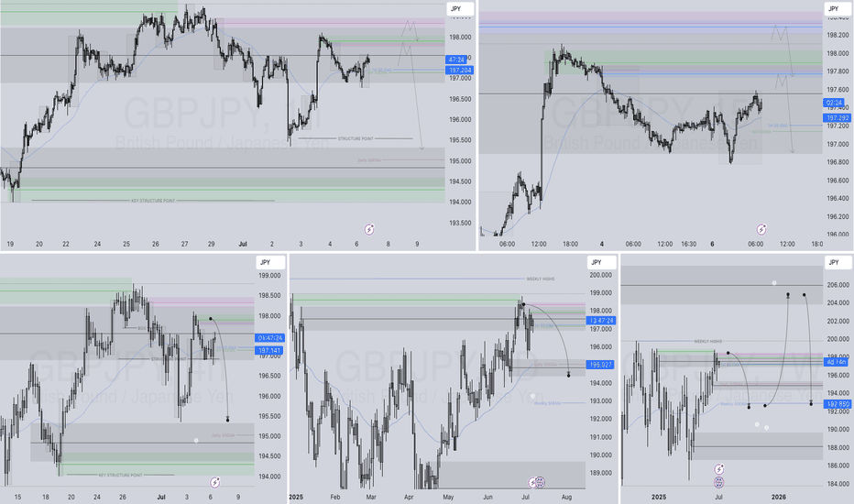Click round calendar icon below lightning on 192.850 chart

(719, 482)
